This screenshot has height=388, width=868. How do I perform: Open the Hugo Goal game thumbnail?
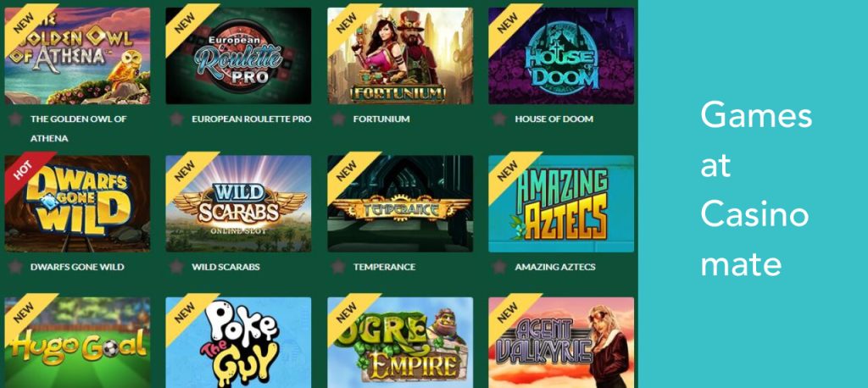tap(77, 342)
